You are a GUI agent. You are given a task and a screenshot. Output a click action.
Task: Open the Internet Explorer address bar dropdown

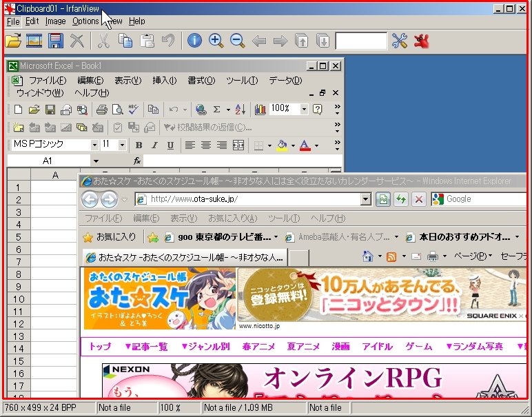coord(365,199)
